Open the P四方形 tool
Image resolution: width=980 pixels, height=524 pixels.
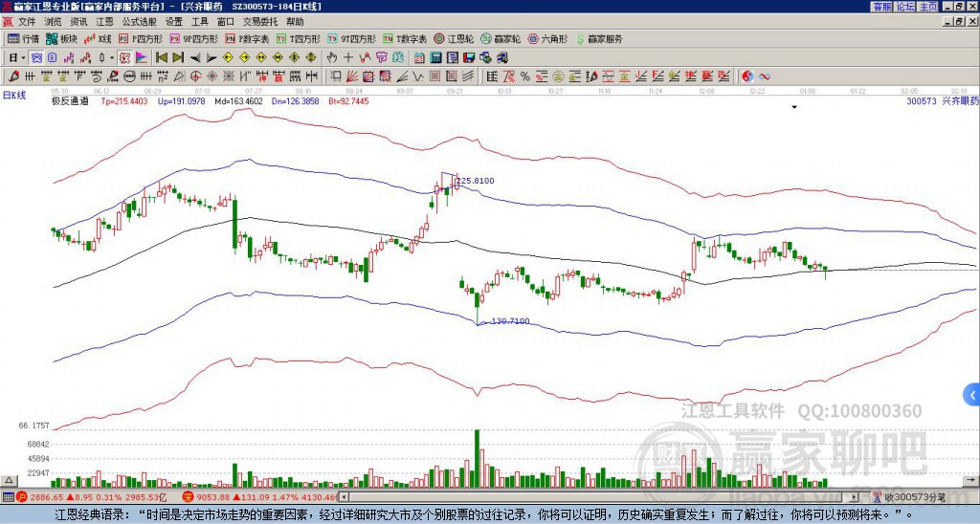click(x=141, y=38)
